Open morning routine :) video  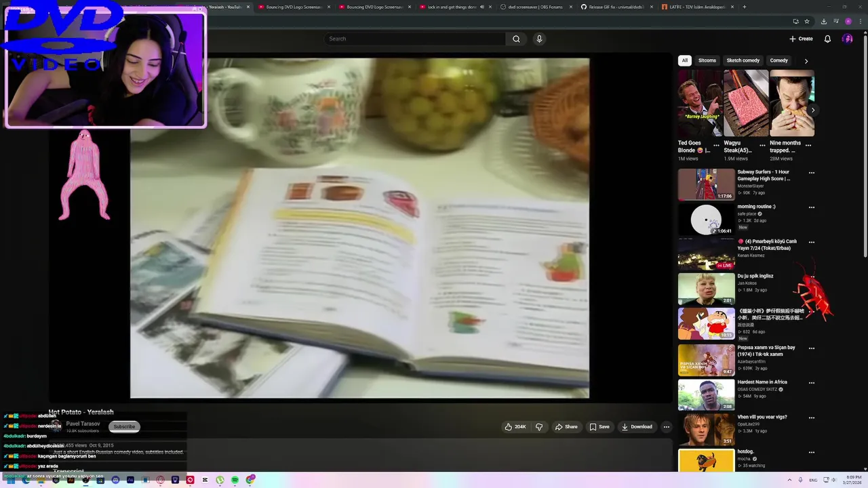[706, 220]
